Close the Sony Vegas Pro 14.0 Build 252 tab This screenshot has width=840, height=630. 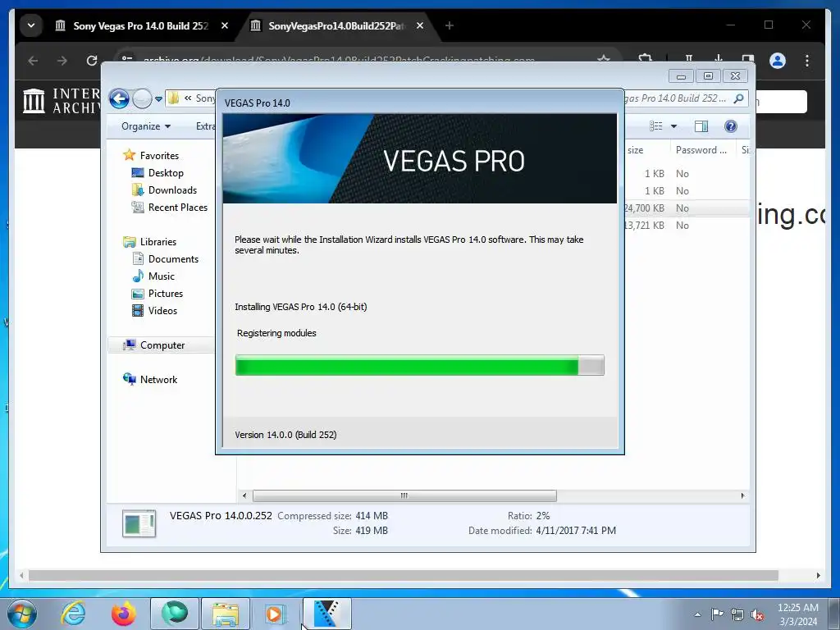pos(225,25)
